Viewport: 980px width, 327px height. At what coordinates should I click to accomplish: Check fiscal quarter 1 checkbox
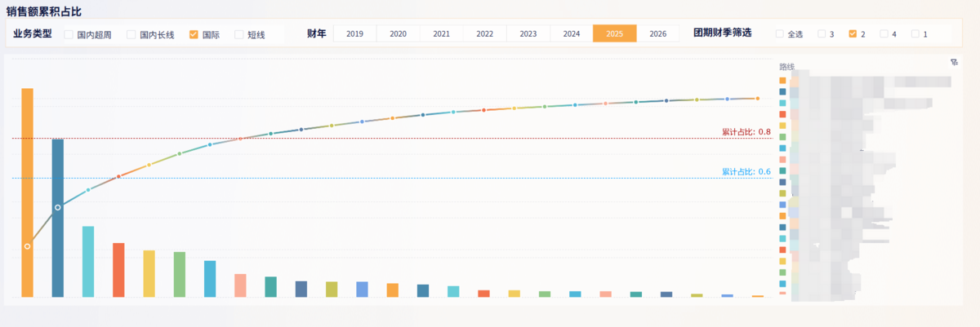pos(915,34)
